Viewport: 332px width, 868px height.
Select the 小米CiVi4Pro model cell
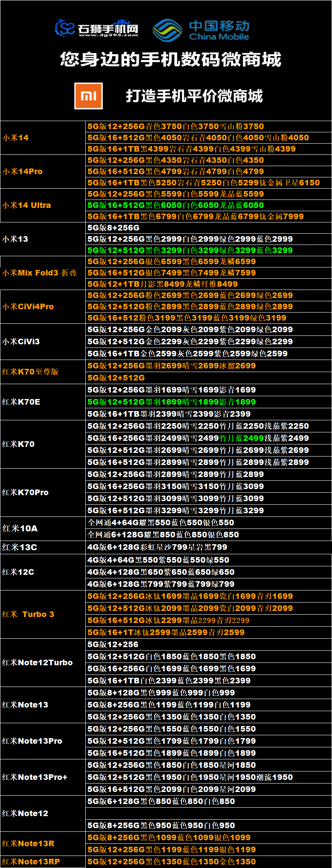43,306
